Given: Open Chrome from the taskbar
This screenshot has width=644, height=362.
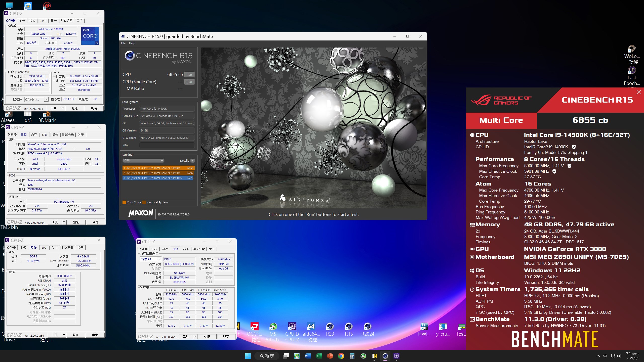Looking at the screenshot, I should (341, 356).
